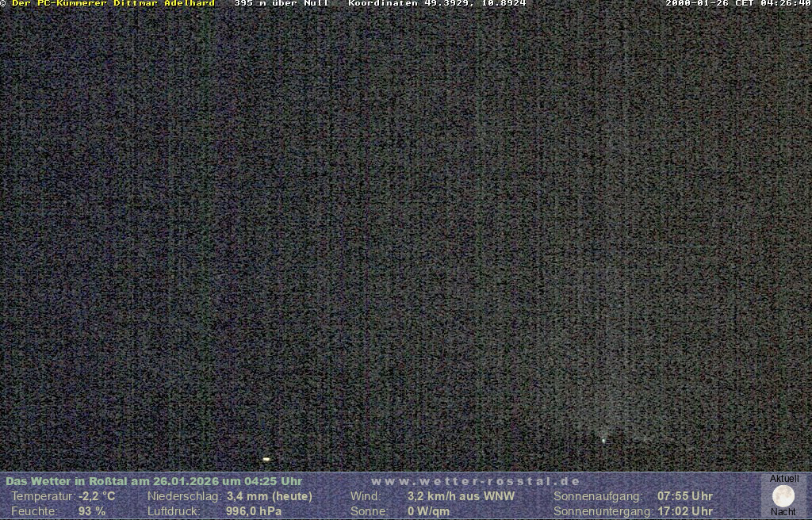Image resolution: width=812 pixels, height=520 pixels.
Task: Click the humidity value 93 %
Action: (x=92, y=511)
